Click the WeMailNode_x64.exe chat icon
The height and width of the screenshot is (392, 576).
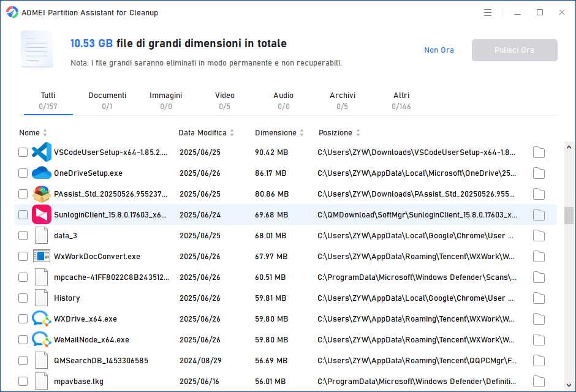(42, 339)
